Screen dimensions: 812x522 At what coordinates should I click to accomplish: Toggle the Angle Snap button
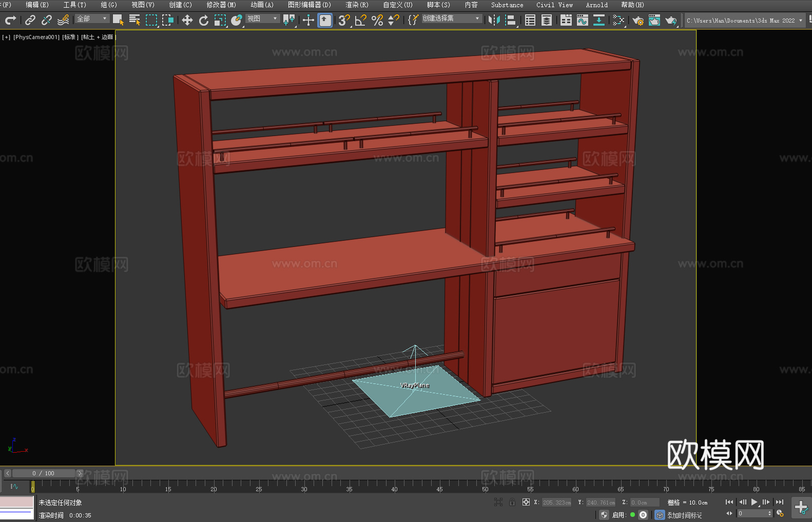click(x=361, y=20)
